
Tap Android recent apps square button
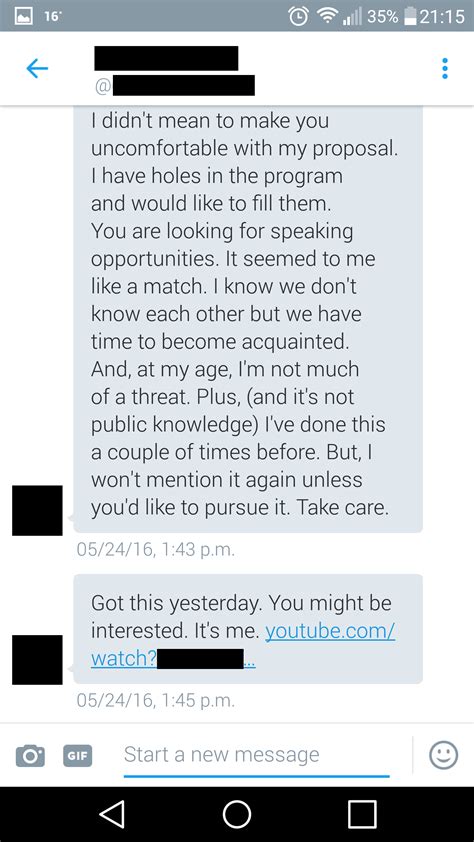pyautogui.click(x=362, y=814)
